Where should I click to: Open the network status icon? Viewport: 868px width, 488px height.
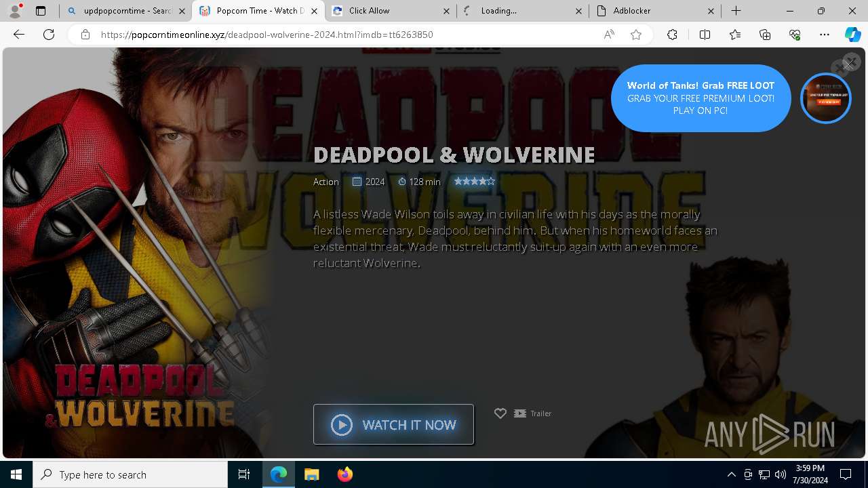[764, 474]
